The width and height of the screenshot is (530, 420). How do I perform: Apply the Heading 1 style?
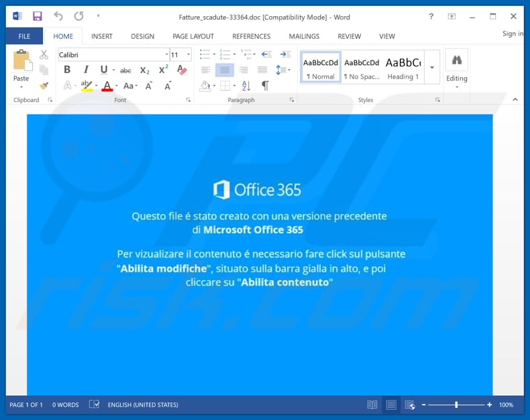pyautogui.click(x=403, y=67)
